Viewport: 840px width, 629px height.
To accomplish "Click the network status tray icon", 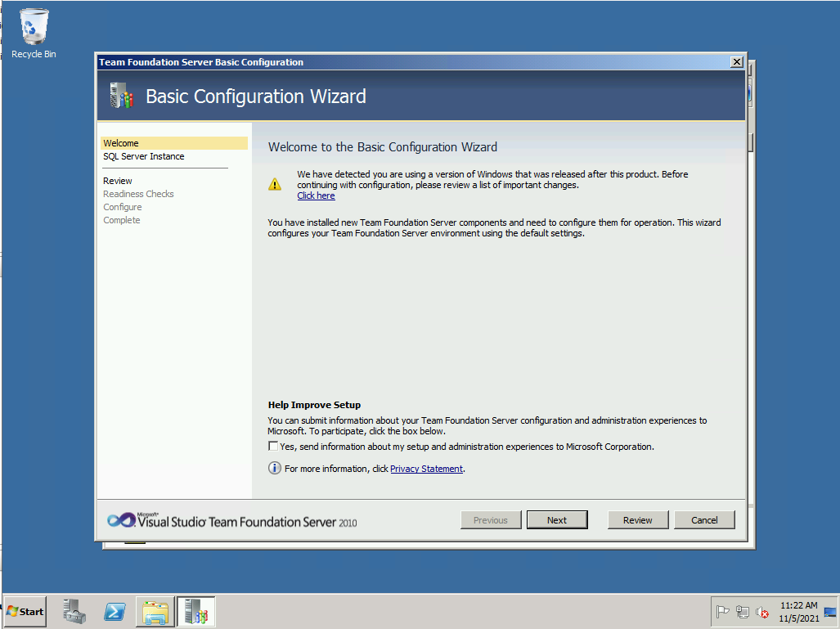I will tap(743, 612).
